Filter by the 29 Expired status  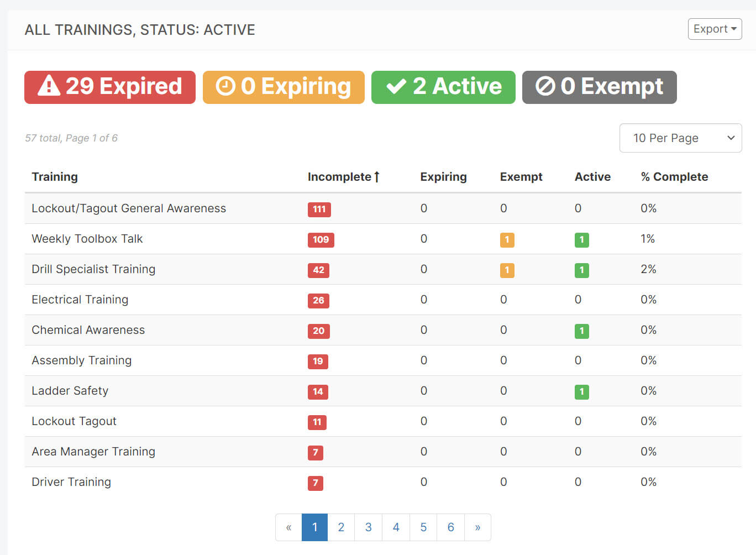(109, 86)
